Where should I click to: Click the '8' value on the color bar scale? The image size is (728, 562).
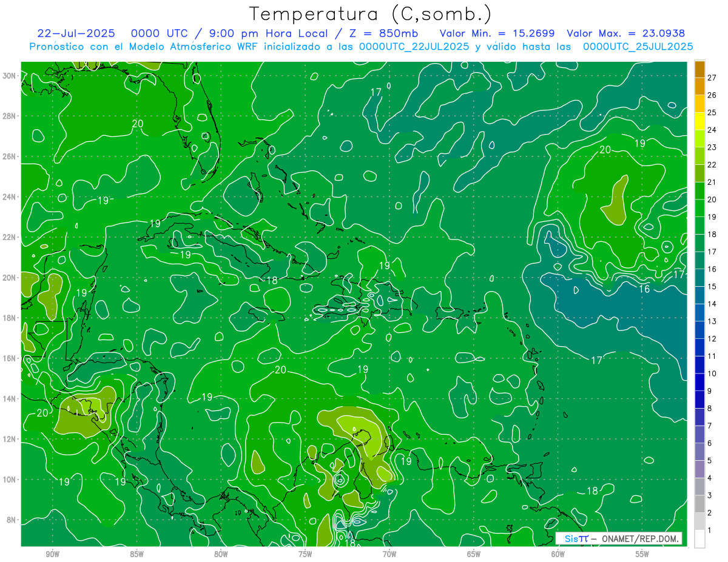pos(710,408)
